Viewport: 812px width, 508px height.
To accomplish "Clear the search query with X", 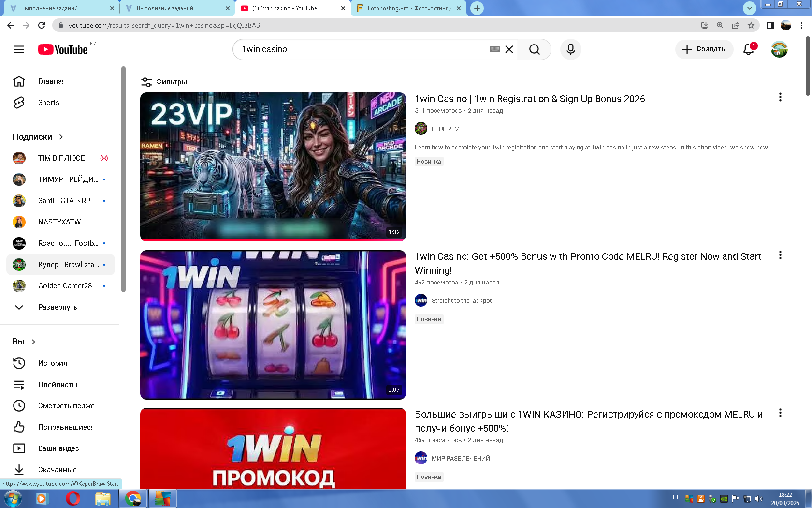I will 509,49.
